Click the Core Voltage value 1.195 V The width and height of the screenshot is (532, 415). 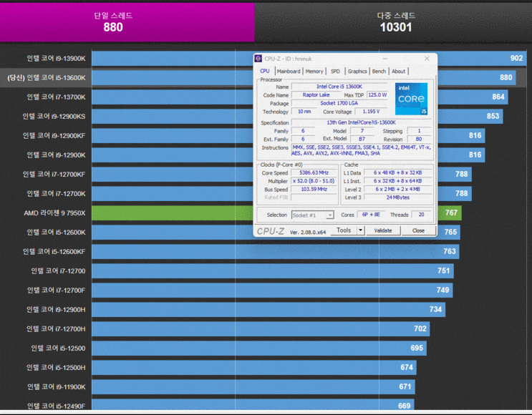371,112
